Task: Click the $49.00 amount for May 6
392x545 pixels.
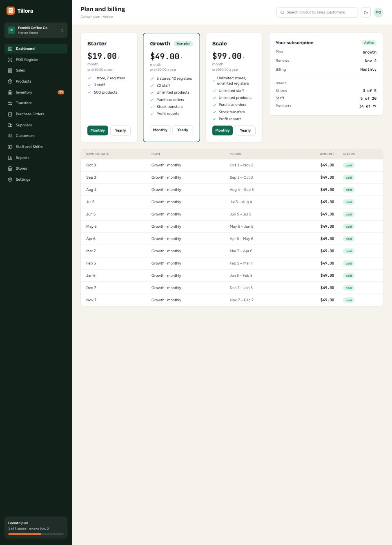Action: (x=327, y=227)
